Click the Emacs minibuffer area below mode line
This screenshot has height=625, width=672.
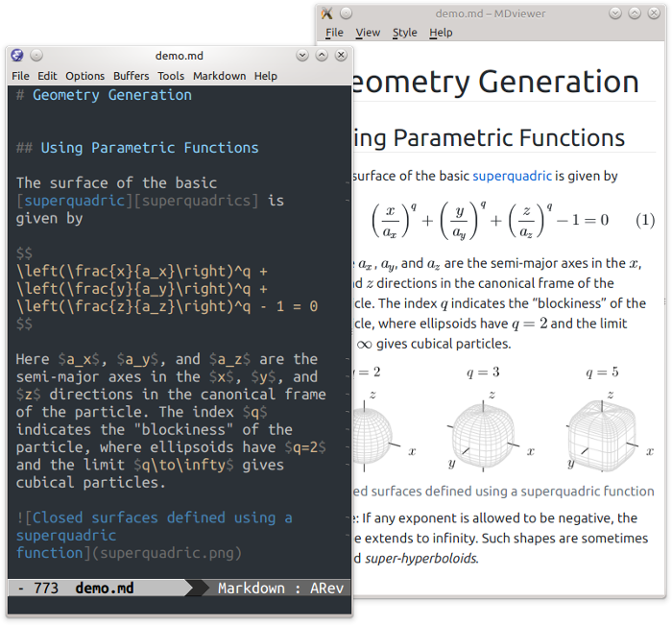180,606
